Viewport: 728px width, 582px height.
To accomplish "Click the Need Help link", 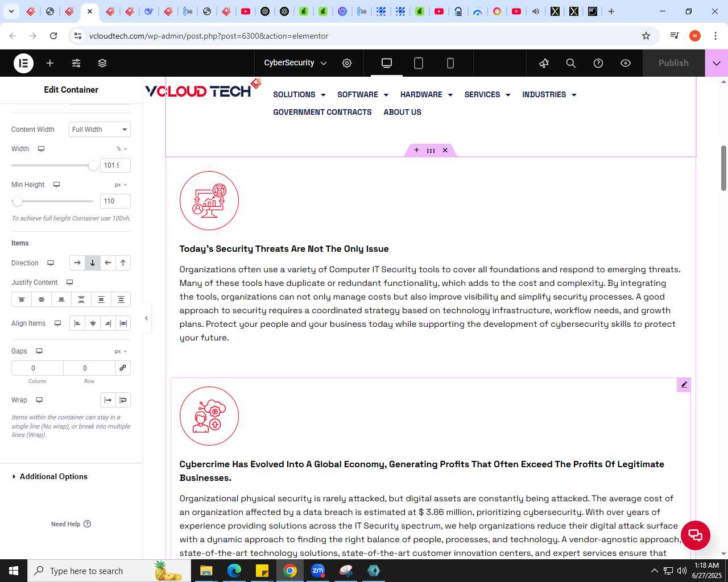I will point(71,524).
